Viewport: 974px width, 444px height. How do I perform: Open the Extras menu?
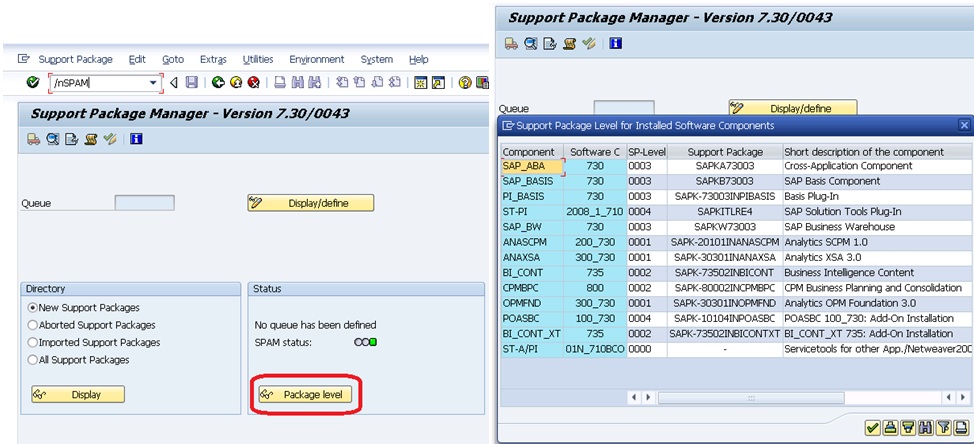pos(213,60)
